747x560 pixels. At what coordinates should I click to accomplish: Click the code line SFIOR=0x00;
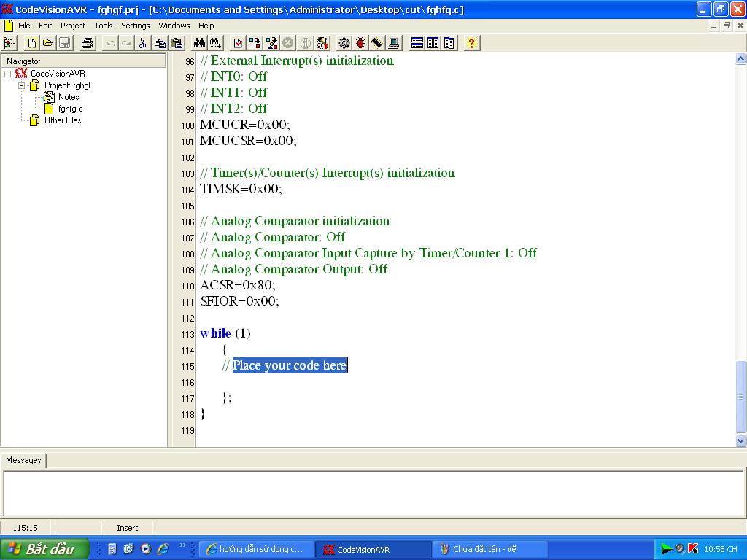(x=239, y=301)
